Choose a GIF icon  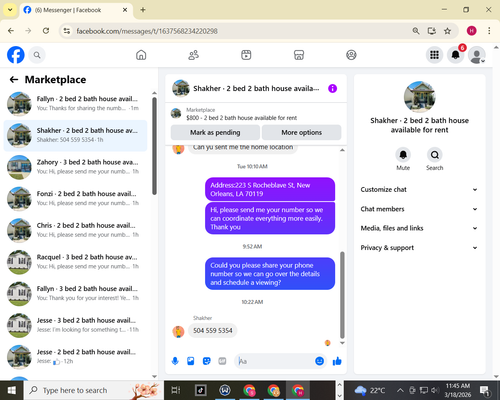222,361
